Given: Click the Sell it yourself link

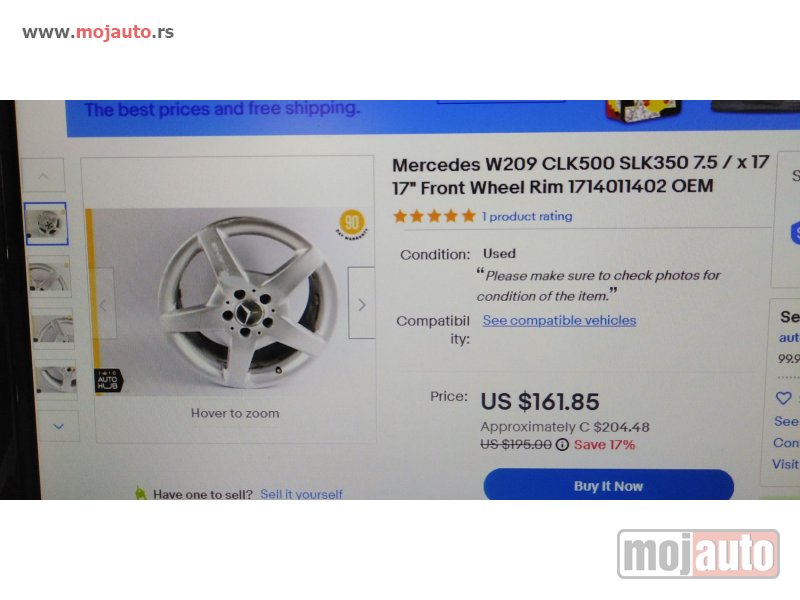Looking at the screenshot, I should 301,494.
